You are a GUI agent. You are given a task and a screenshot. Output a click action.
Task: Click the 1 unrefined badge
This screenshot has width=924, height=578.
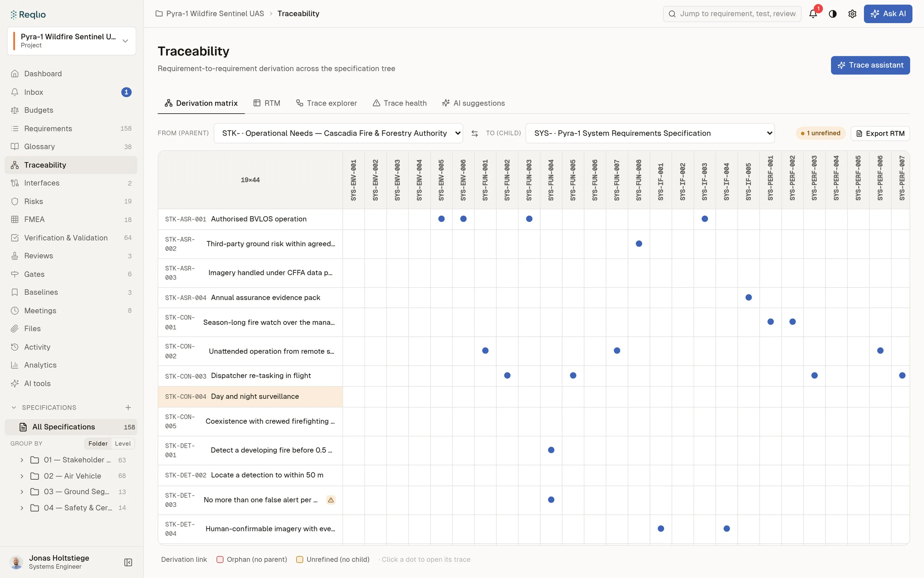(821, 133)
